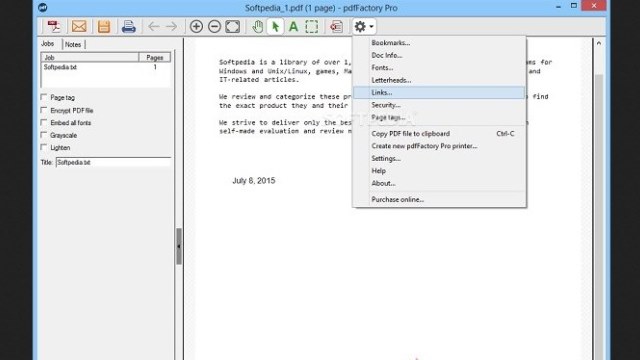Click the July 8, 2015 text
640x360 pixels.
[x=254, y=181]
